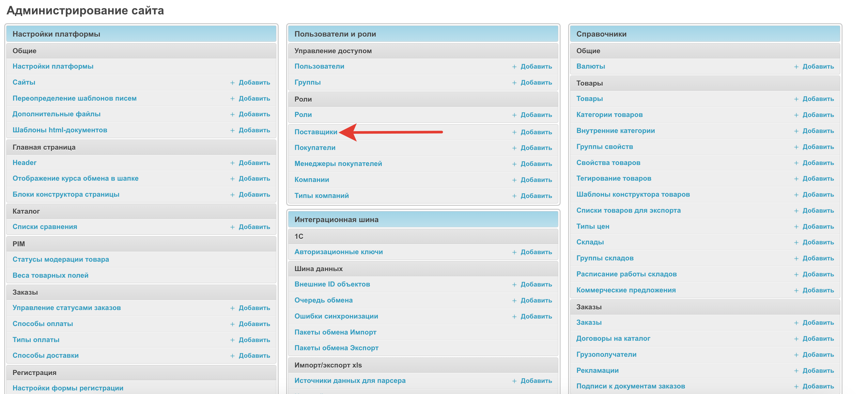
Task: Click the plus icon for Способы оплаты
Action: [232, 324]
